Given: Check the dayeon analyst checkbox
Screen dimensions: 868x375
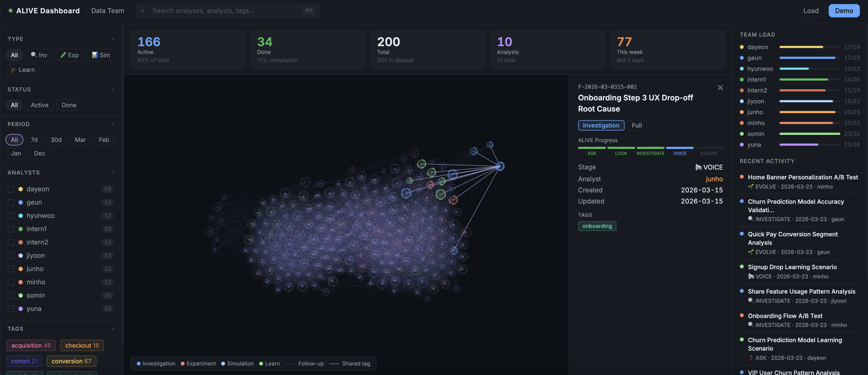Looking at the screenshot, I should tap(11, 189).
